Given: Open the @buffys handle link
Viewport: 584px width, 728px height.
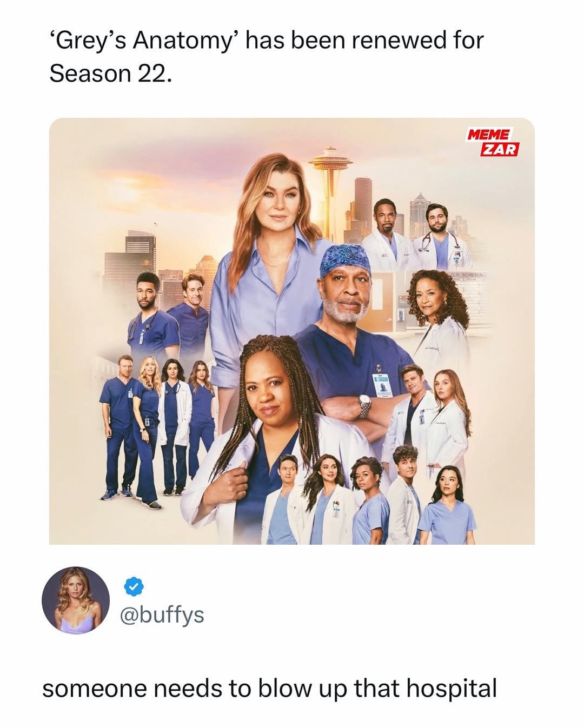Looking at the screenshot, I should pyautogui.click(x=161, y=615).
